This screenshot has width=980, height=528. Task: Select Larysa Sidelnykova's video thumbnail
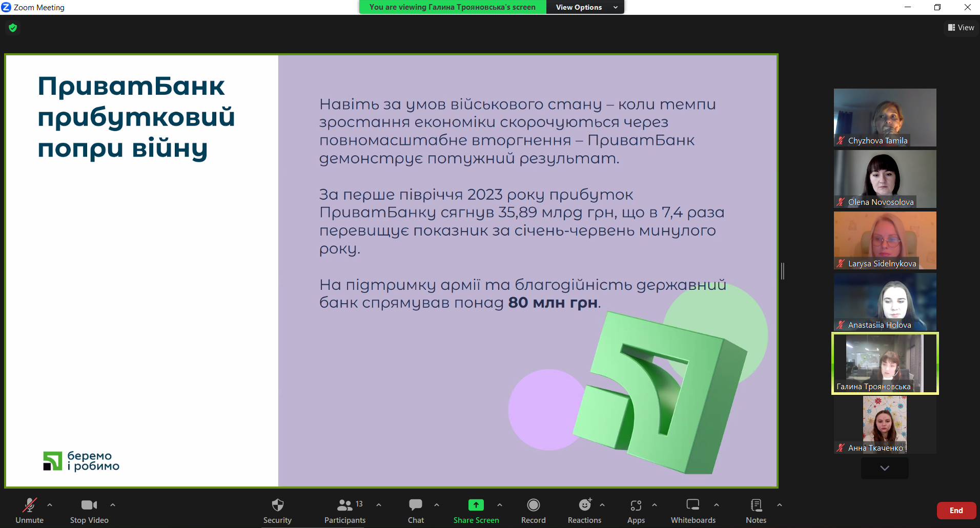coord(885,240)
